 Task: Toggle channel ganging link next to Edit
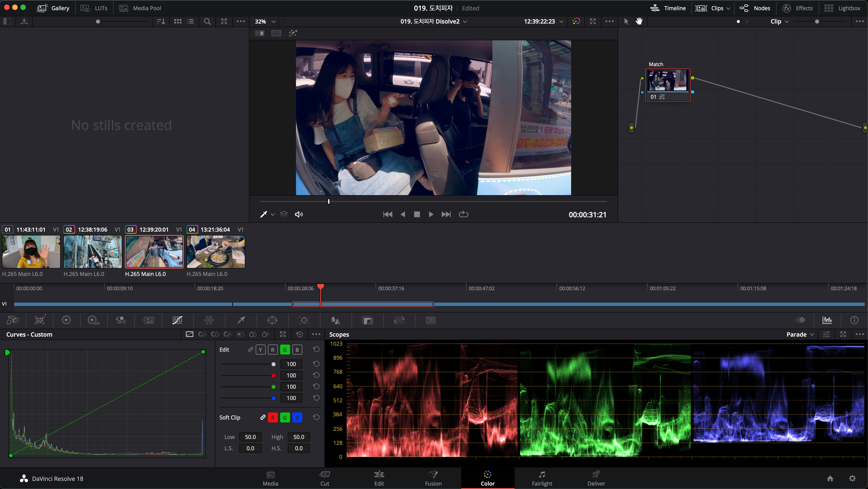(x=250, y=350)
